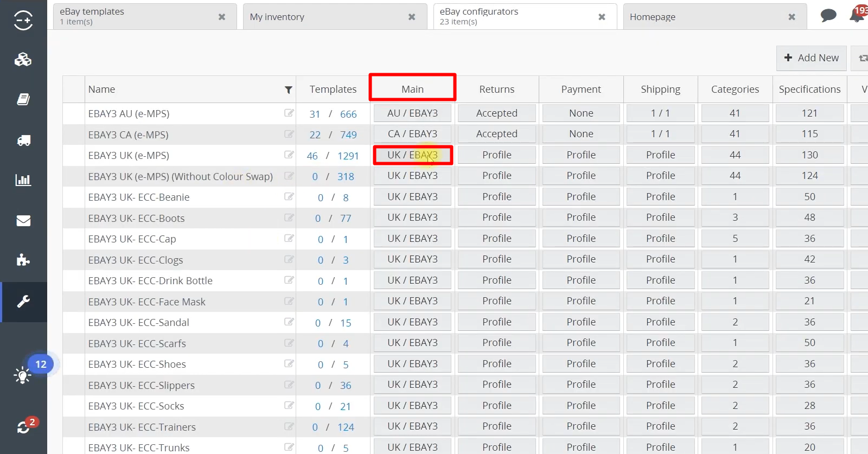Switch to the eBay templates tab

pyautogui.click(x=145, y=16)
